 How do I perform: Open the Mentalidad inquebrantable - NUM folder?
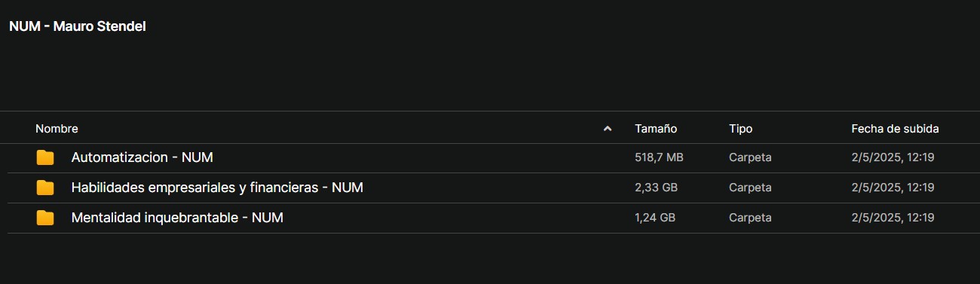(177, 218)
